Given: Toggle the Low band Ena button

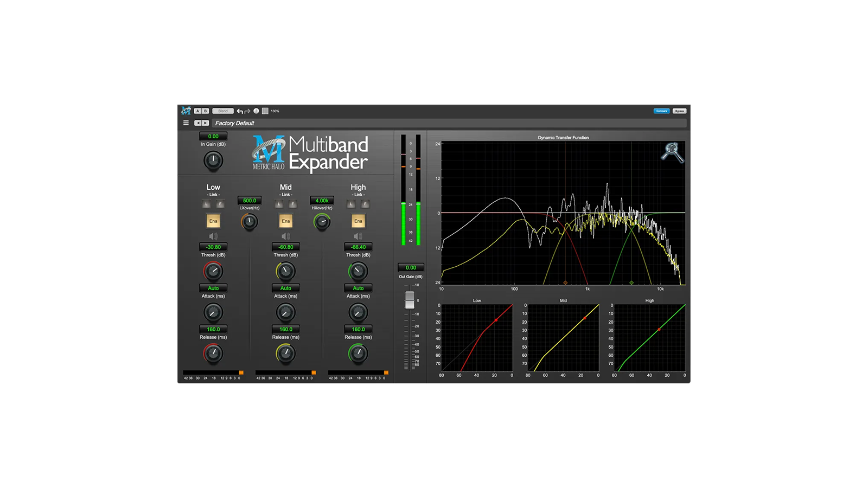Looking at the screenshot, I should (213, 221).
